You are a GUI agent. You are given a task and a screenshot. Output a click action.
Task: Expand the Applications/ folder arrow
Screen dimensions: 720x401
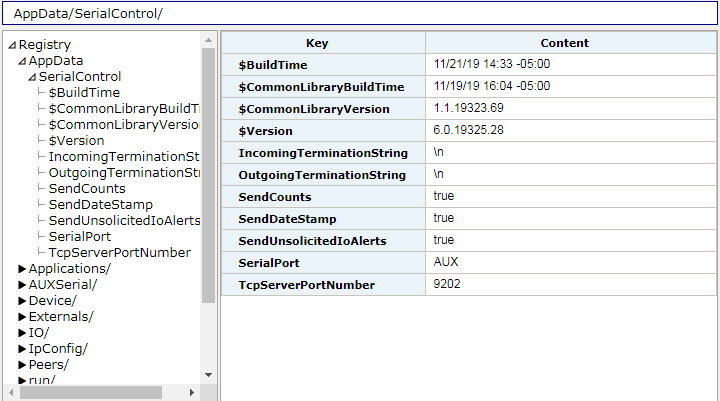click(22, 269)
